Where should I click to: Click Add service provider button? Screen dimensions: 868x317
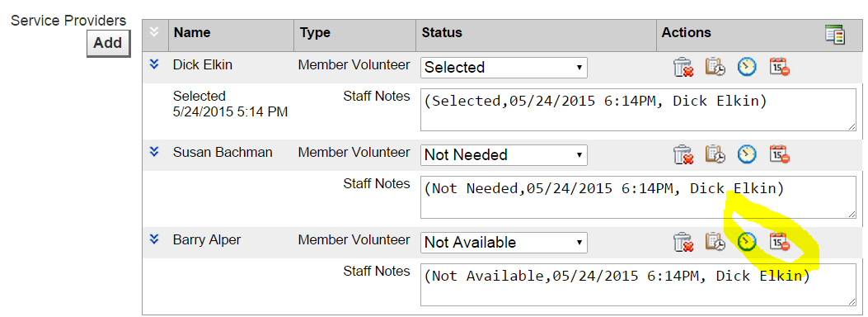(x=108, y=43)
